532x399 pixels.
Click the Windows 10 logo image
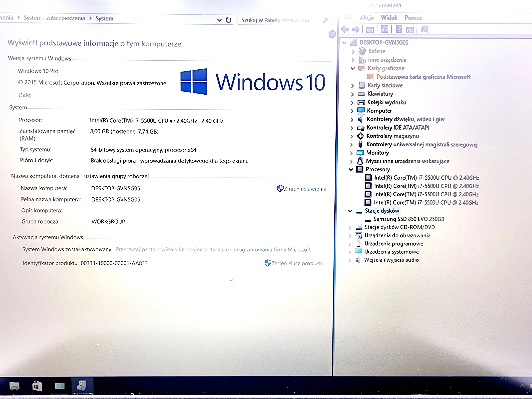coord(253,82)
